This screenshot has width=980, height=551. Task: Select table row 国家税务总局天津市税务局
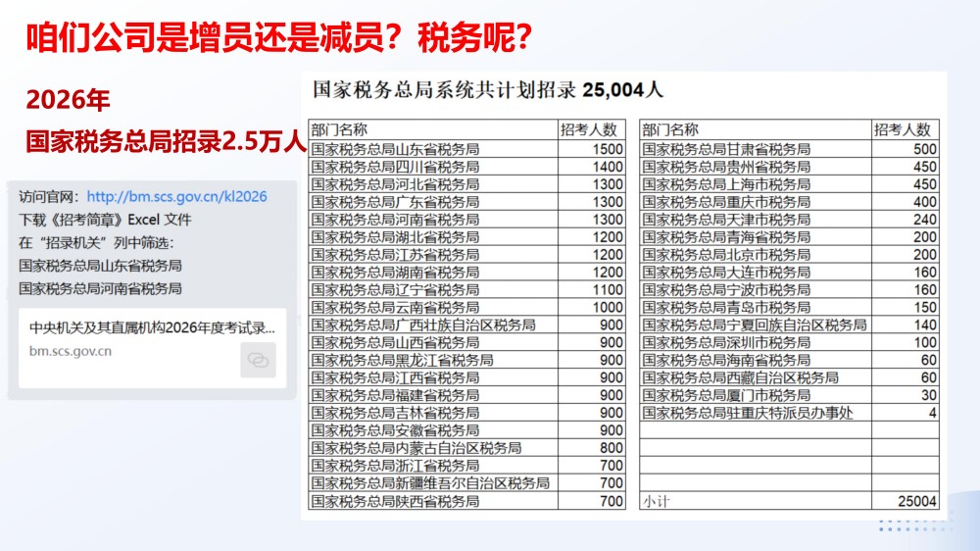tap(789, 219)
